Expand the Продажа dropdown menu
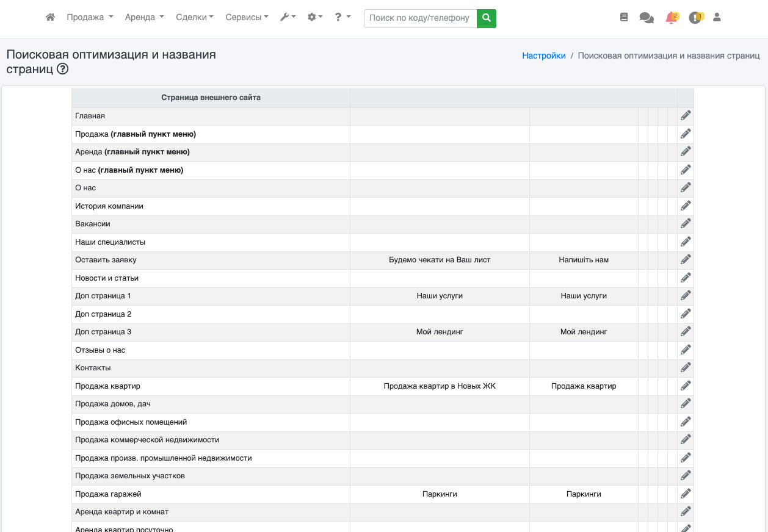Screen dimensions: 768x532 [90, 18]
